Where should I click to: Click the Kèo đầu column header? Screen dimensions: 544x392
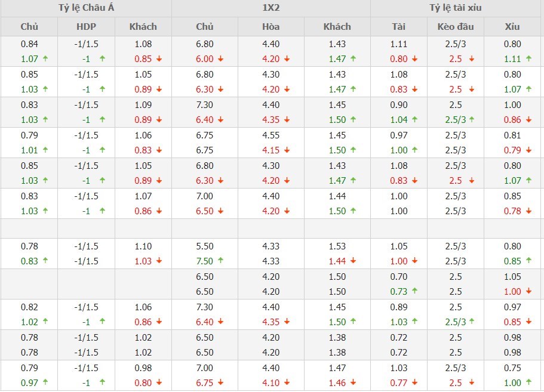(x=455, y=26)
